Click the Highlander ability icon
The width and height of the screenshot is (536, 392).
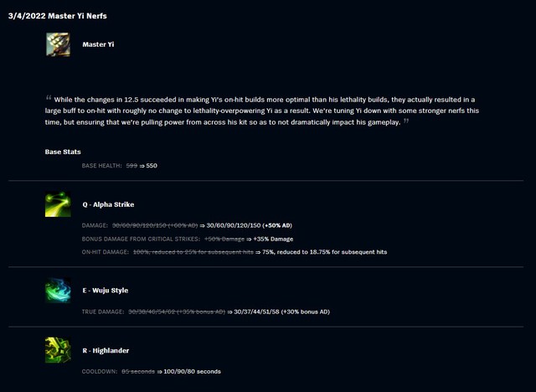tap(57, 350)
